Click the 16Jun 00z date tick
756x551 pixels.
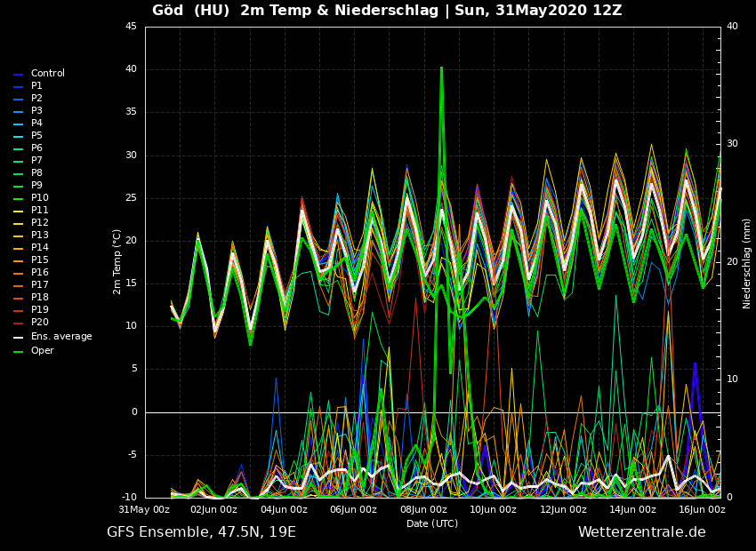point(702,510)
